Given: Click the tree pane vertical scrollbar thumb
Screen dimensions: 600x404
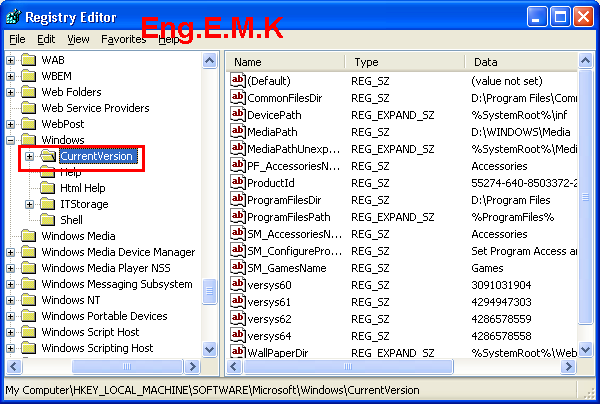Looking at the screenshot, I should [x=210, y=292].
